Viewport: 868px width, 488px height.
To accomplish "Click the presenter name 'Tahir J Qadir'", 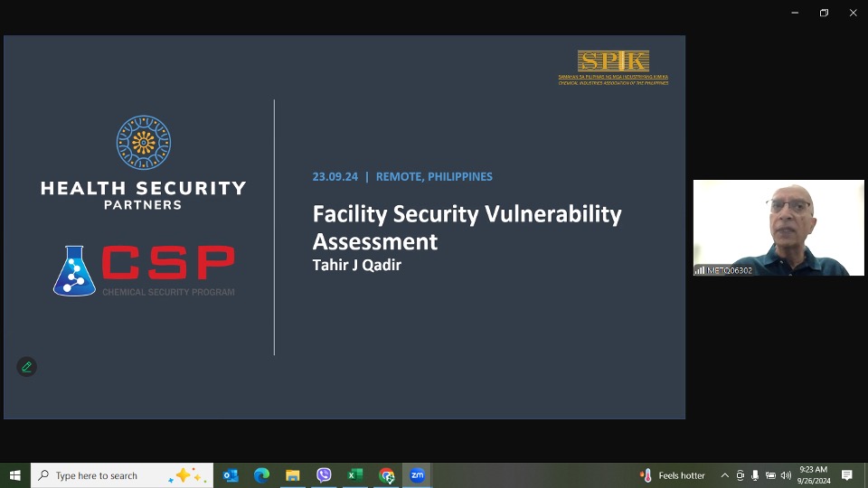I will (x=356, y=265).
